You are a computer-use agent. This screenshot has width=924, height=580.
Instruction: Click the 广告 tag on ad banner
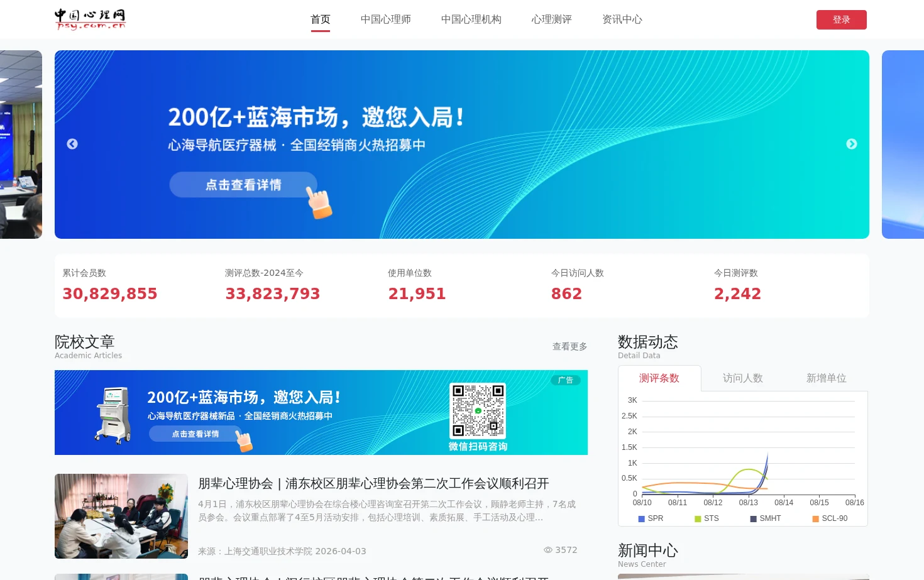pos(566,380)
